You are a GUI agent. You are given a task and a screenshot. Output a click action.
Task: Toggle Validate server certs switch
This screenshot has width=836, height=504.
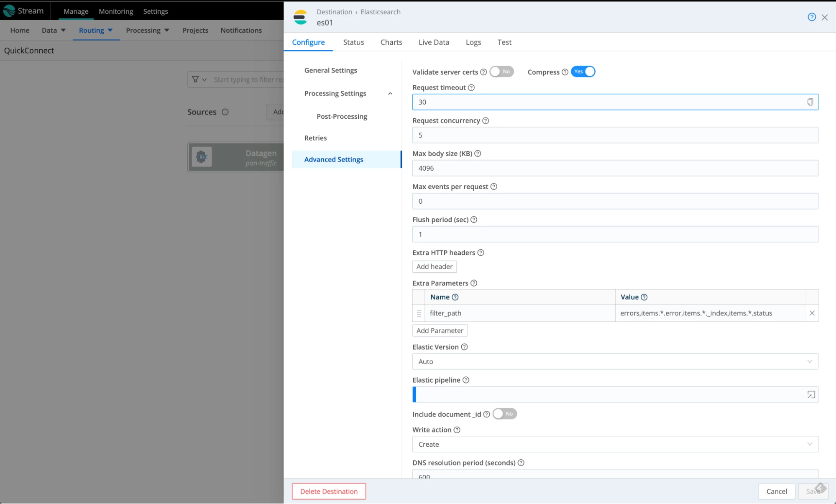point(501,72)
